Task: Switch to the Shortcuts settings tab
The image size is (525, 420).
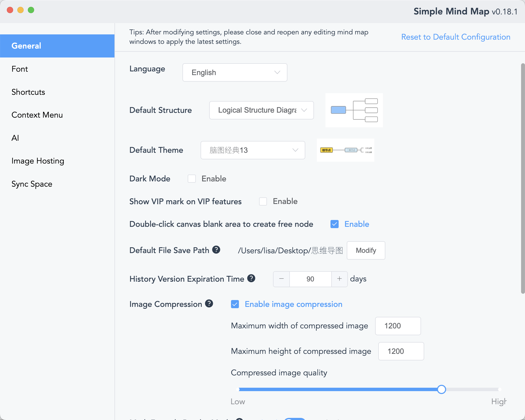Action: [28, 92]
